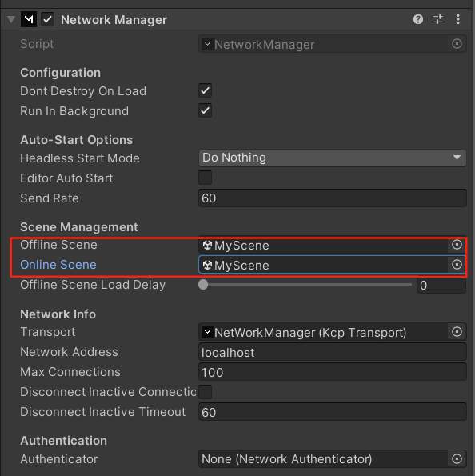Image resolution: width=475 pixels, height=476 pixels.
Task: Collapse the Network Manager component foldout
Action: click(x=11, y=20)
